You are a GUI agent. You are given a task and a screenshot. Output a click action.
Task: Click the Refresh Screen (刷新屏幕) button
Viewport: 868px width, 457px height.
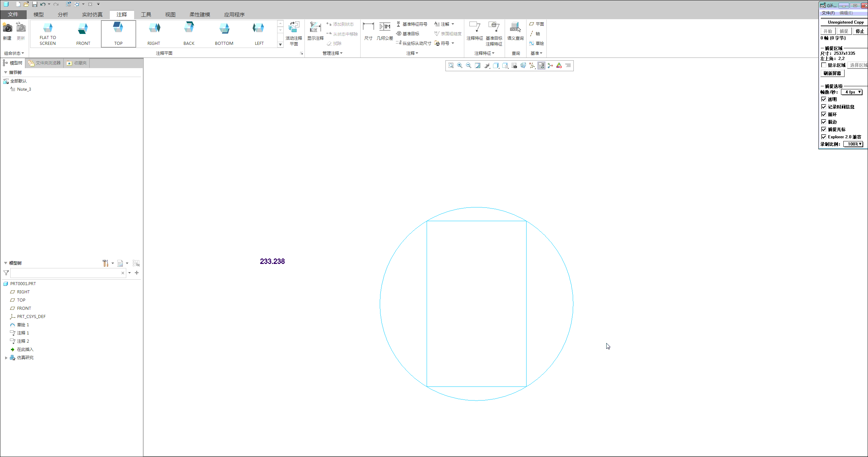pyautogui.click(x=832, y=73)
